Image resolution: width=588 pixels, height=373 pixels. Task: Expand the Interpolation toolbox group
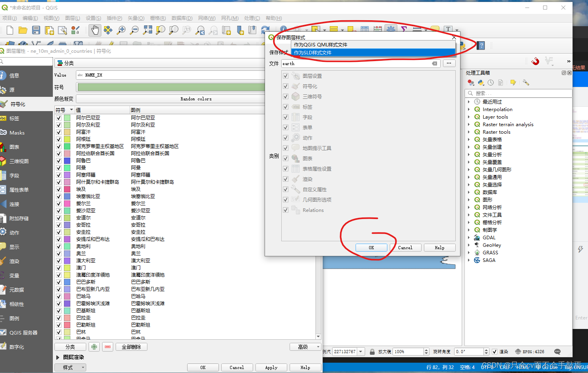469,109
